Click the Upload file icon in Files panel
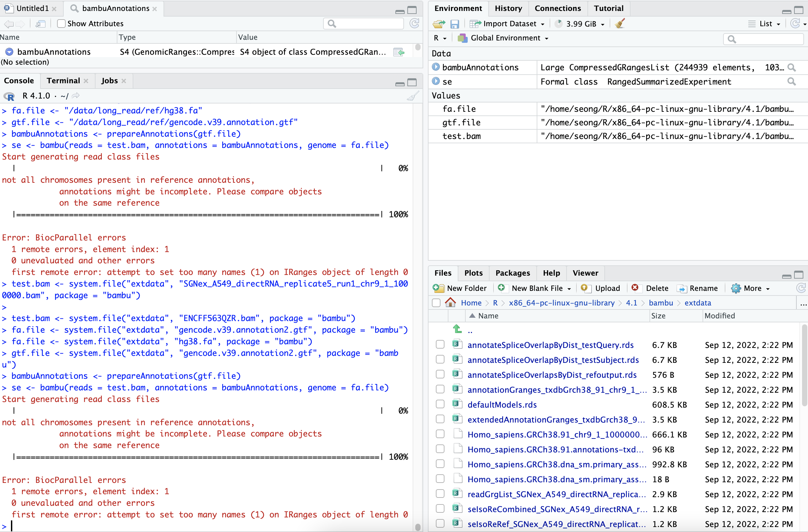The height and width of the screenshot is (532, 808). [586, 288]
